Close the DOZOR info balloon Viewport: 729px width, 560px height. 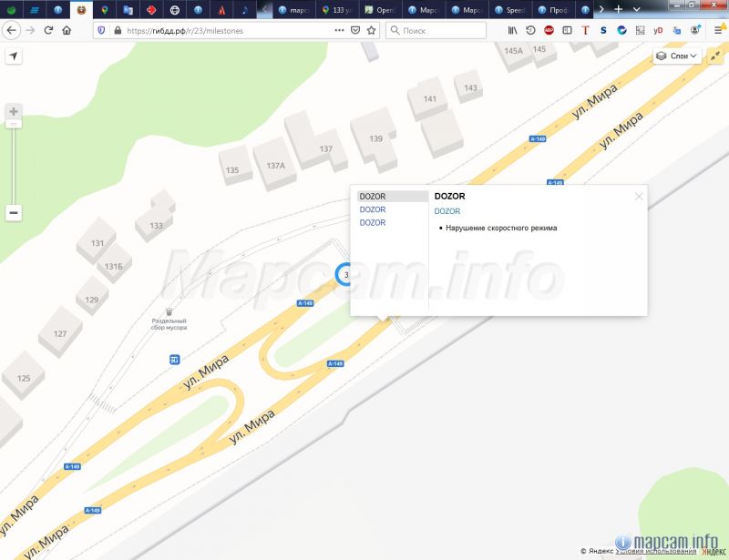pyautogui.click(x=639, y=196)
